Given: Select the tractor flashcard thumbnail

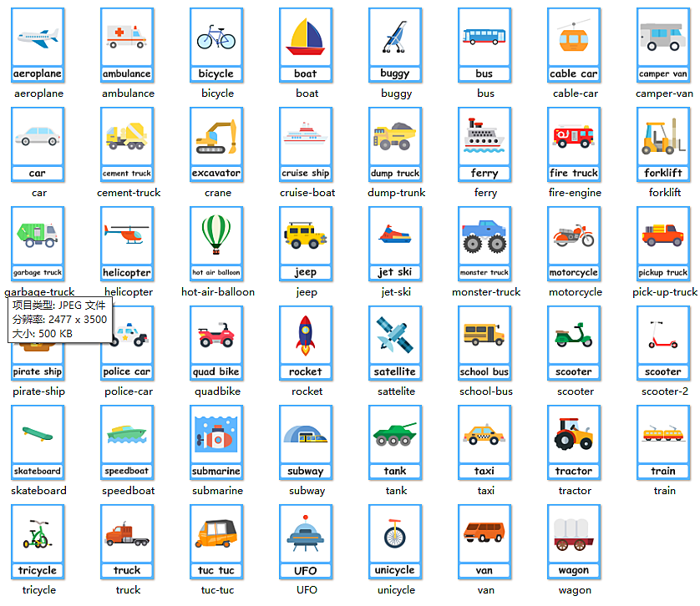Looking at the screenshot, I should click(x=574, y=442).
